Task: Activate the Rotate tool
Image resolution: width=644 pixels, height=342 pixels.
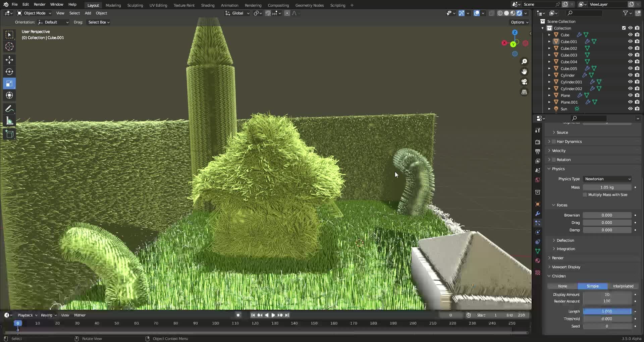Action: [9, 71]
